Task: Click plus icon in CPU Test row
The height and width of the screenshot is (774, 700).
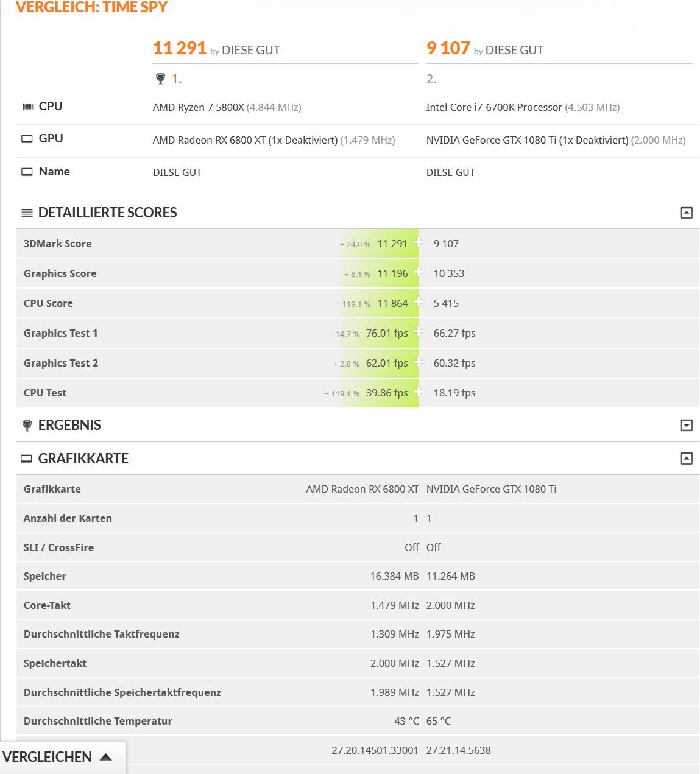Action: coord(418,392)
